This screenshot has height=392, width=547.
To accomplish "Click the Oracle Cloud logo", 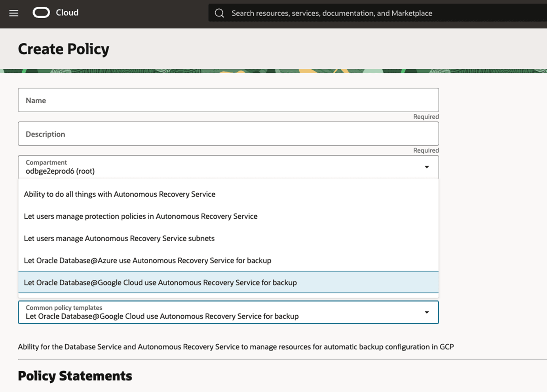I will [x=41, y=13].
